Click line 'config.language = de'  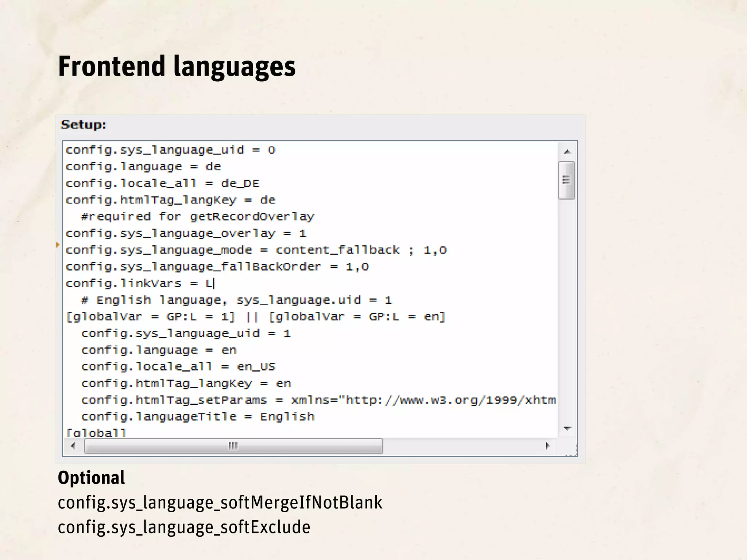pos(143,167)
